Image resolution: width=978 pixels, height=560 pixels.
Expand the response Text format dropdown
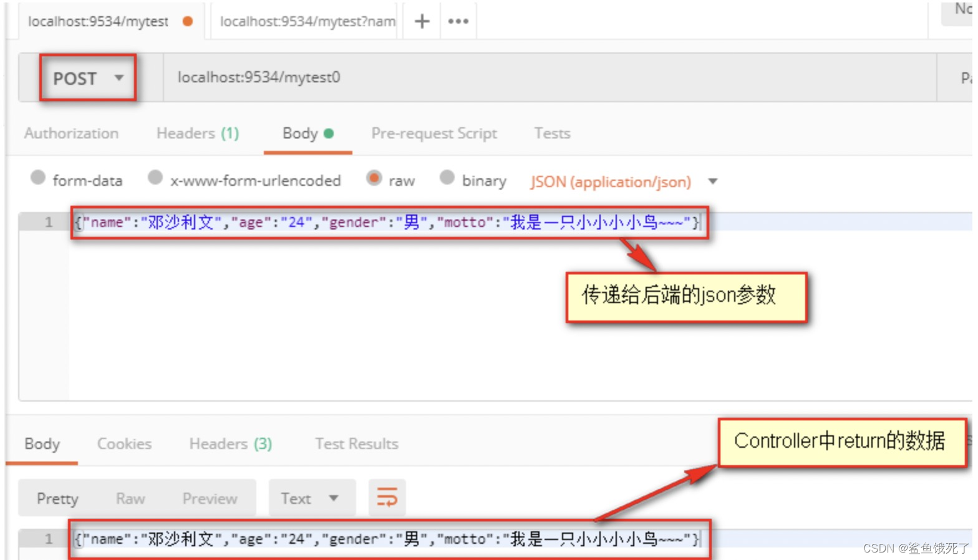[312, 498]
